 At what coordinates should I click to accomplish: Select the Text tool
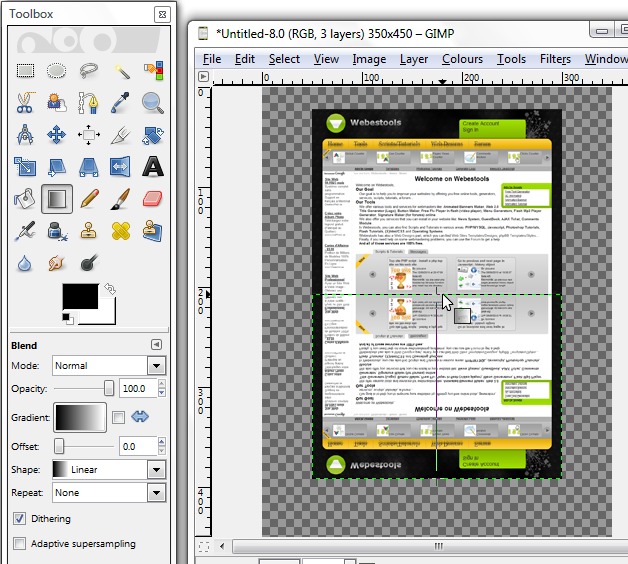click(153, 167)
